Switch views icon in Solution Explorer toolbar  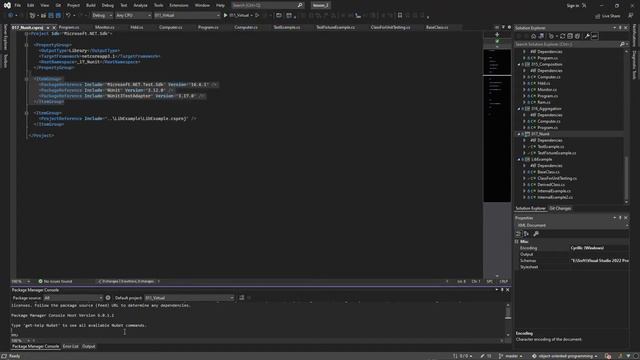point(541,36)
